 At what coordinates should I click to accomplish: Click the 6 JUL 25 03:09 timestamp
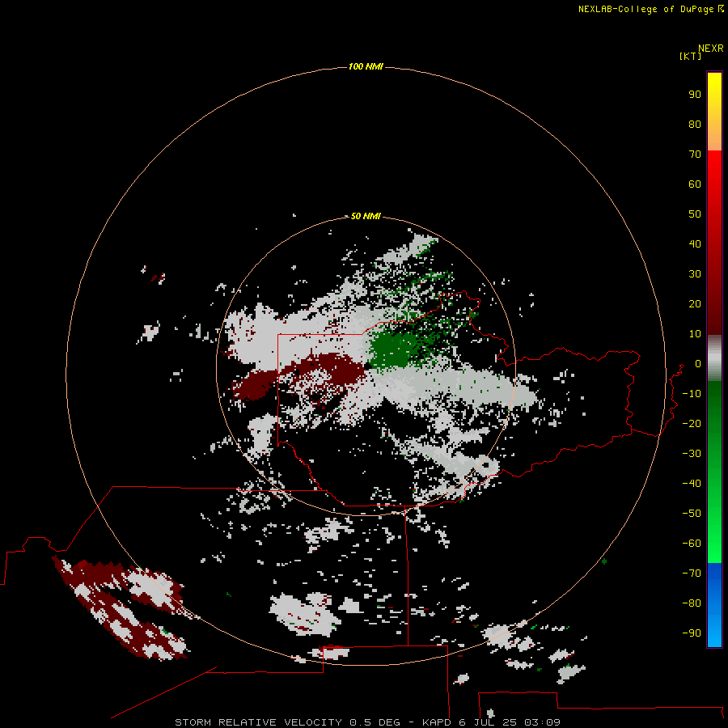510,722
